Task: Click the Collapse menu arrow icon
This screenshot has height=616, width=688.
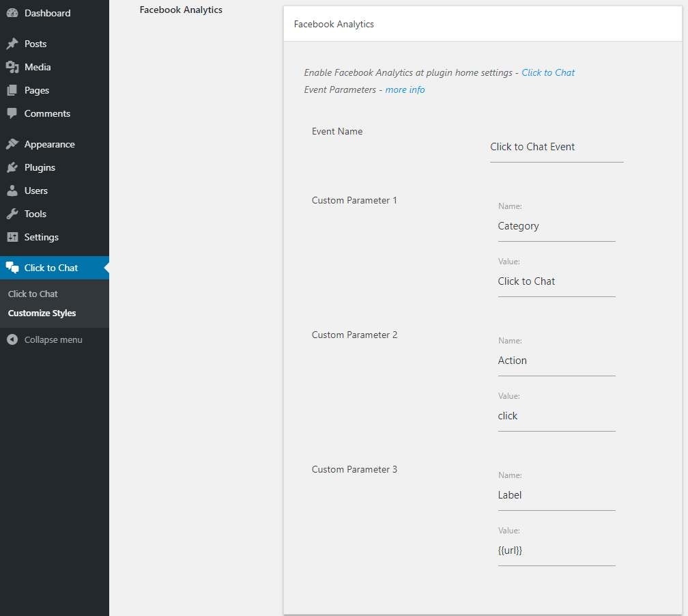Action: pos(12,340)
